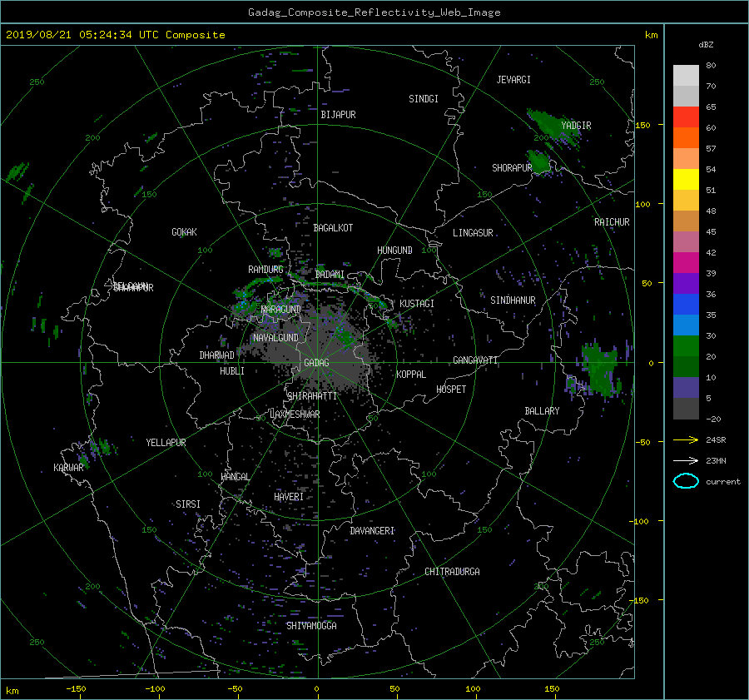This screenshot has height=700, width=749.
Task: Click the HAVERI city label
Action: 289,497
